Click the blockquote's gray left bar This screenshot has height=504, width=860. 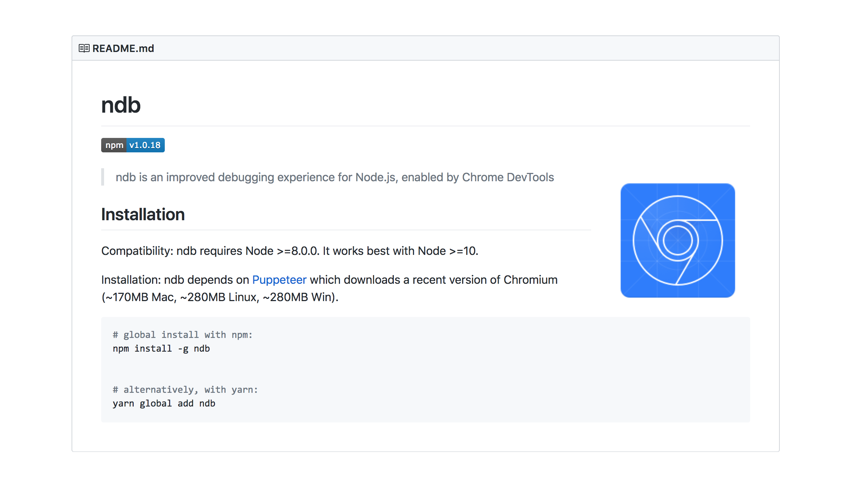[x=103, y=177]
